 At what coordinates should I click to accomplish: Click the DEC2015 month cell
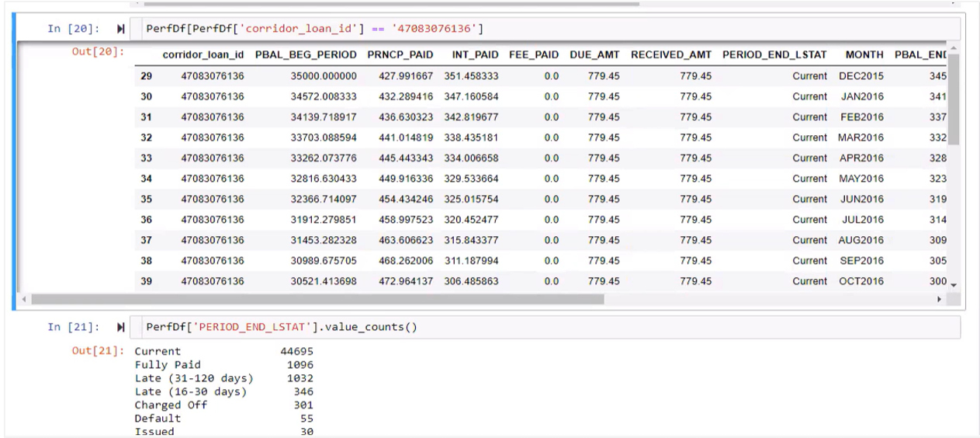861,77
